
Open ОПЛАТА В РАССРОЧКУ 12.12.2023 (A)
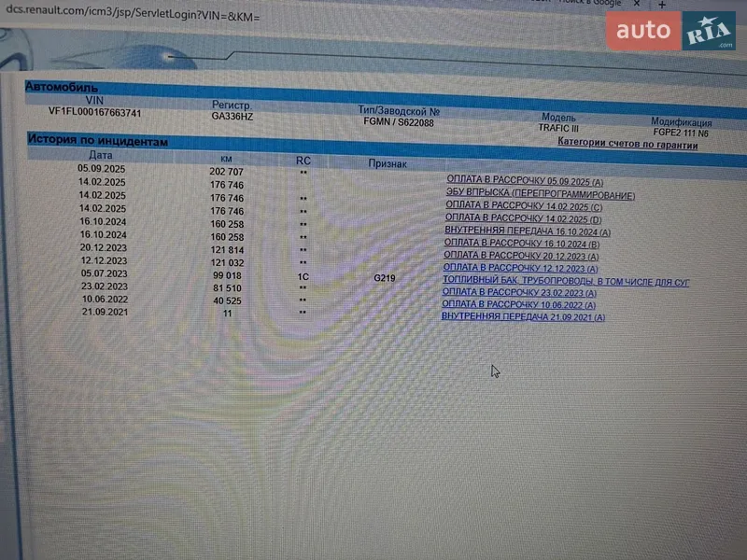point(520,268)
